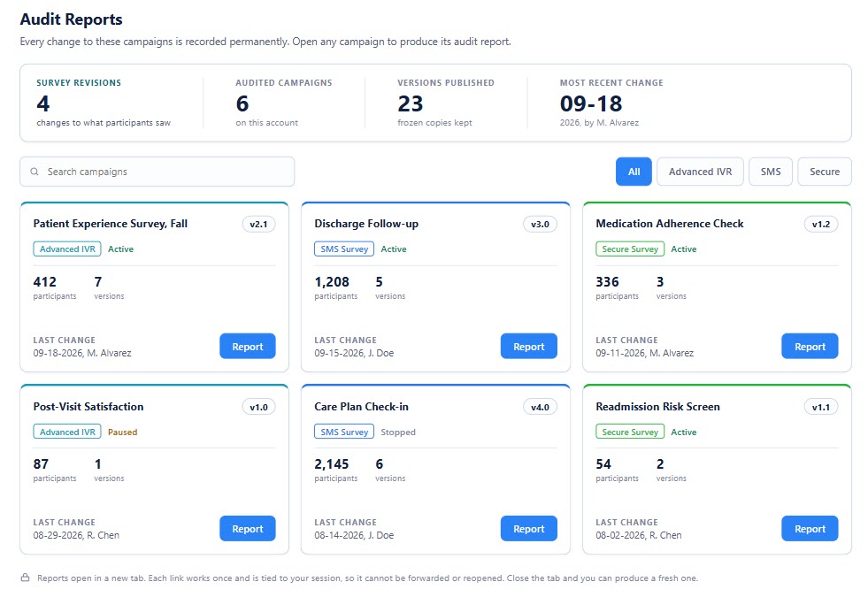Viewport: 868px width, 597px height.
Task: Click the Survey Revisions value 4
Action: (43, 103)
